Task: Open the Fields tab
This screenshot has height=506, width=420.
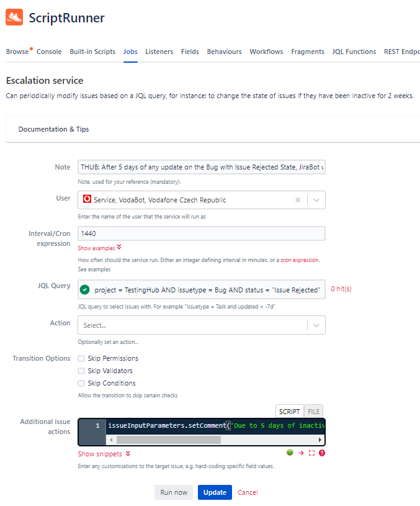Action: click(190, 52)
